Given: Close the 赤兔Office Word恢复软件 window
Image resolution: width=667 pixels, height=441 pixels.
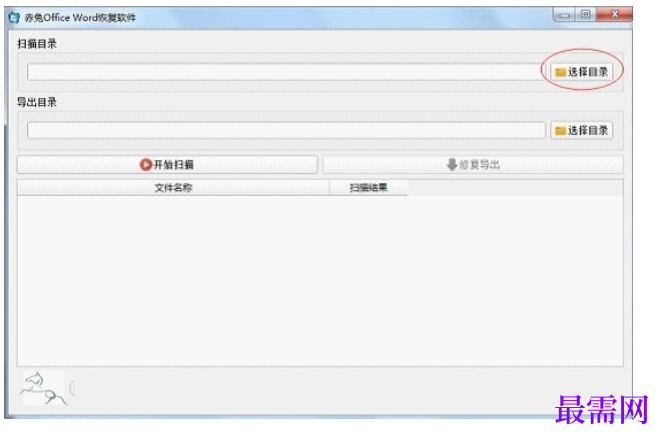Looking at the screenshot, I should tap(614, 15).
